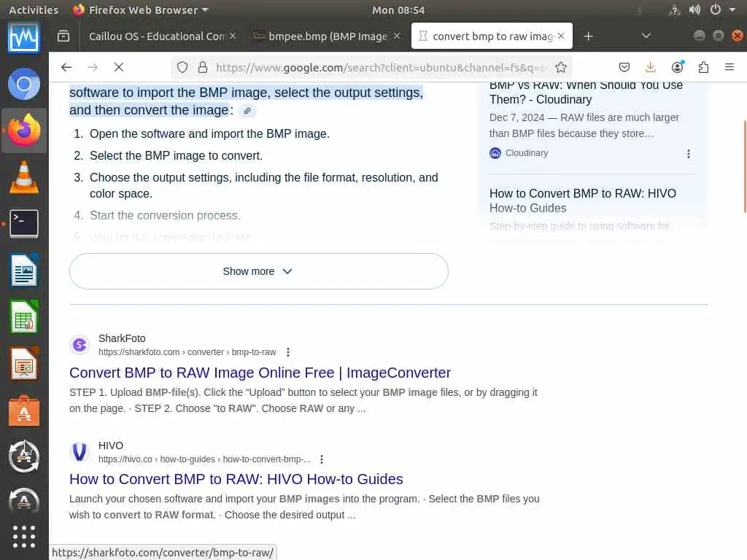747x560 pixels.
Task: Launch LibreOffice Impress from the dock
Action: click(24, 363)
